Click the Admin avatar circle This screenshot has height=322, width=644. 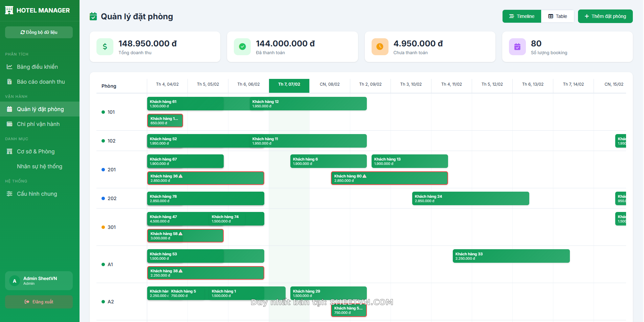click(x=15, y=281)
